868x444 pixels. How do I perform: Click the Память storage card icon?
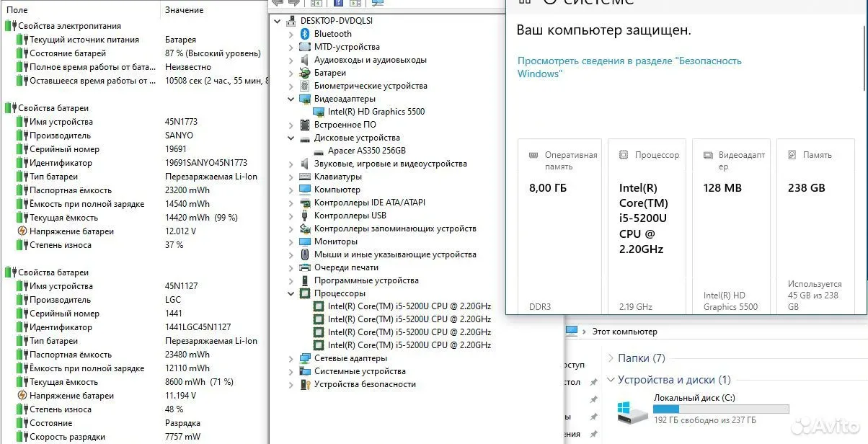point(792,155)
